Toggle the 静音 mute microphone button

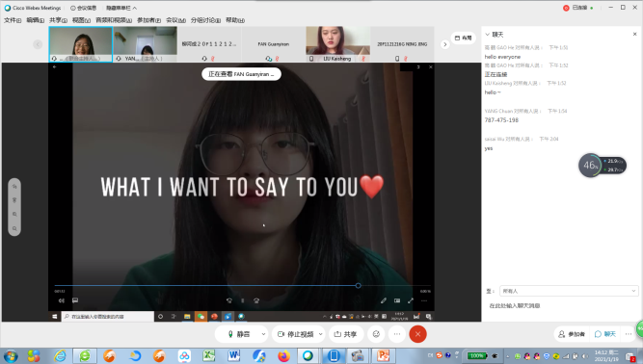point(239,334)
